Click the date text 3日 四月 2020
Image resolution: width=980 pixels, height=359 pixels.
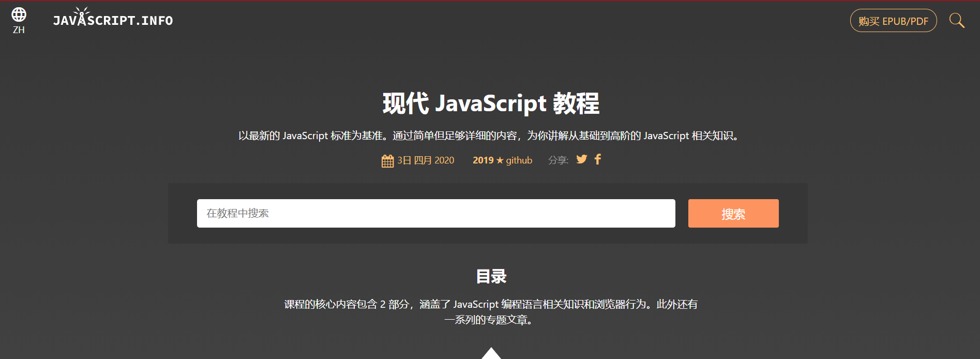click(x=426, y=160)
